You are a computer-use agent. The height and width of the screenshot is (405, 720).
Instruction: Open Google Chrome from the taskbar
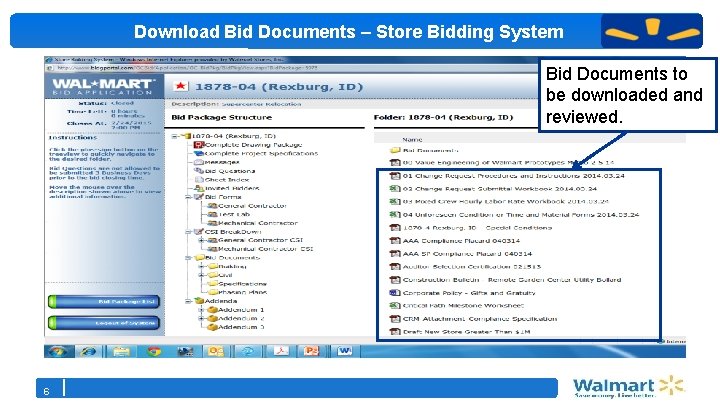[154, 351]
